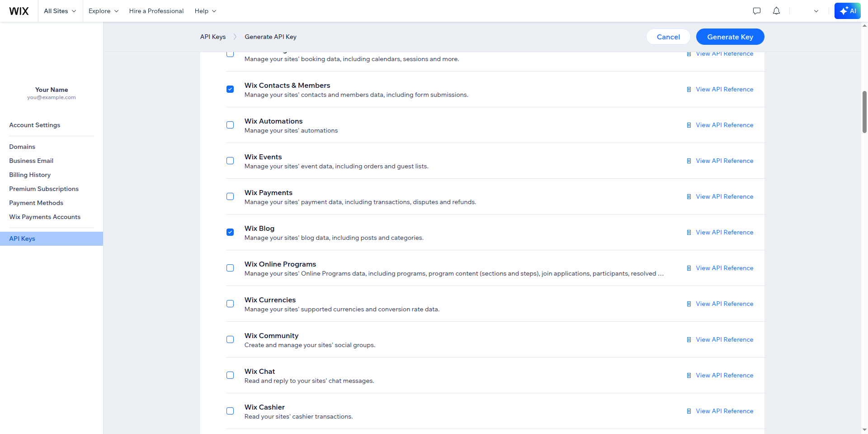Check the Wix Events permission
This screenshot has height=434, width=868.
click(x=230, y=161)
